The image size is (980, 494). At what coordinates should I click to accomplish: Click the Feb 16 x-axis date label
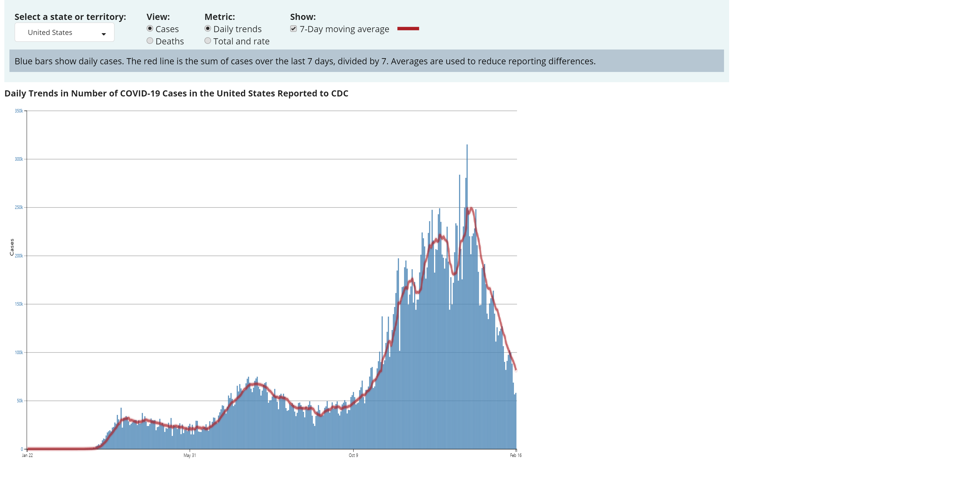tap(516, 455)
